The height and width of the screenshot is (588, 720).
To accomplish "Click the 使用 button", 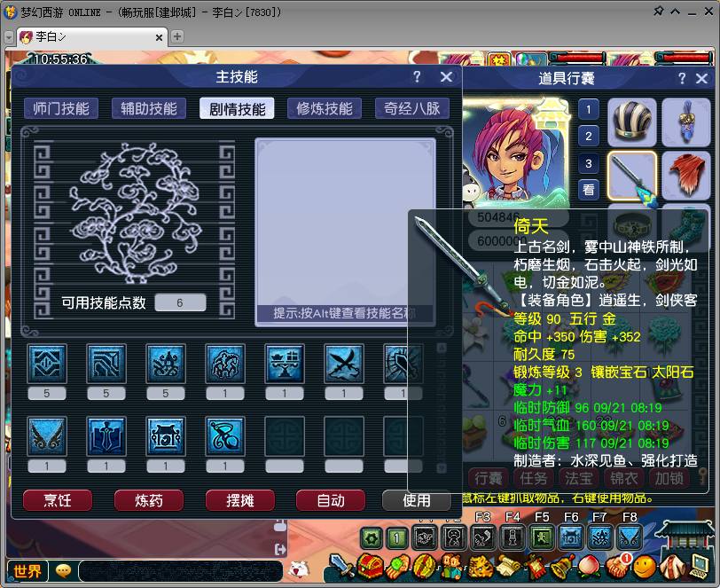I will coord(417,500).
